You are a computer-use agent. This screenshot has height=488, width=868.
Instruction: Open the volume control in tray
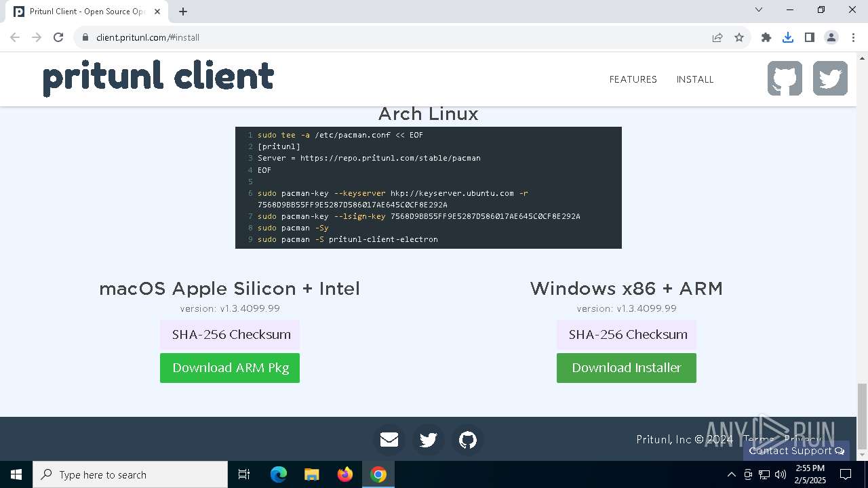click(x=781, y=474)
